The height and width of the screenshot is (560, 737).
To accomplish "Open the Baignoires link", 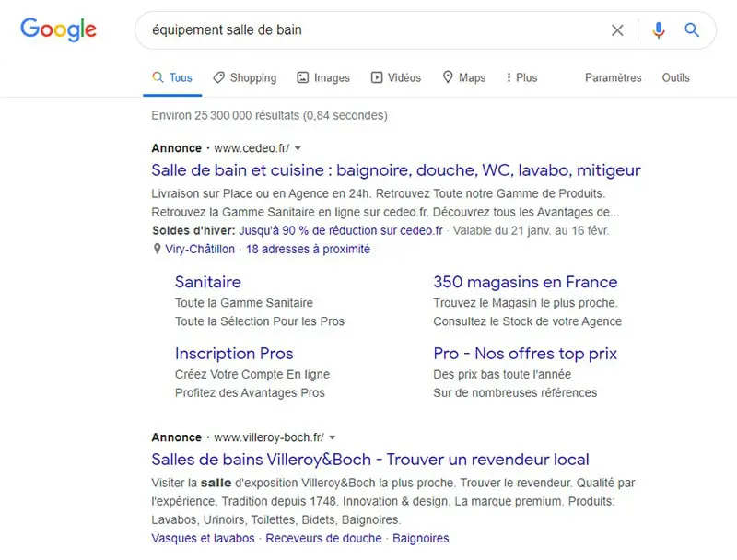I will [x=421, y=539].
